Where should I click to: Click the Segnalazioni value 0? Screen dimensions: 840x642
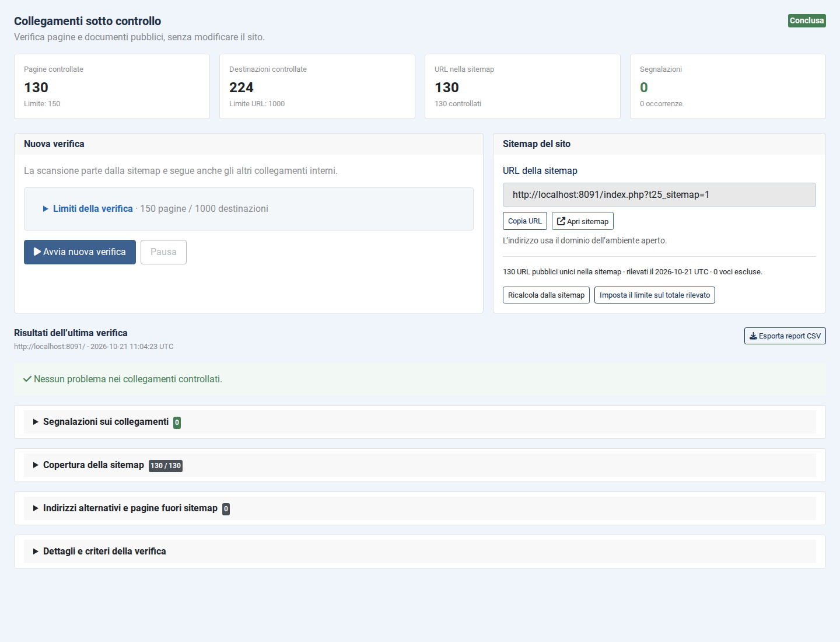click(644, 88)
